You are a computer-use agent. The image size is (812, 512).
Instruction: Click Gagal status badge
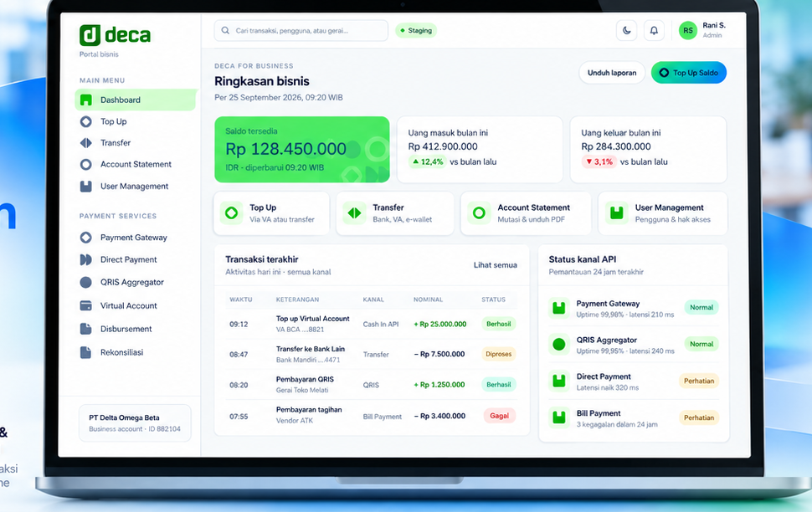499,416
